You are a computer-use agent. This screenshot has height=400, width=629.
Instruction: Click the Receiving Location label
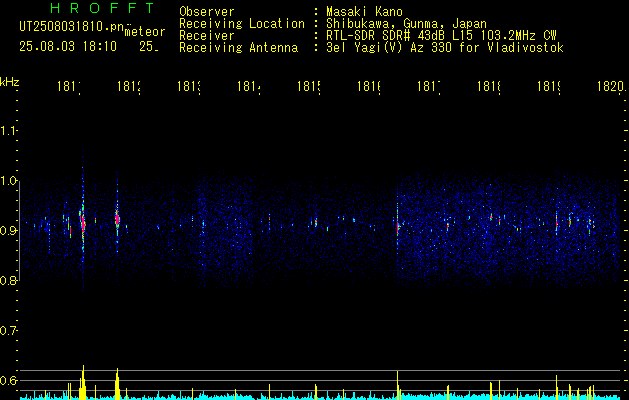pos(242,24)
